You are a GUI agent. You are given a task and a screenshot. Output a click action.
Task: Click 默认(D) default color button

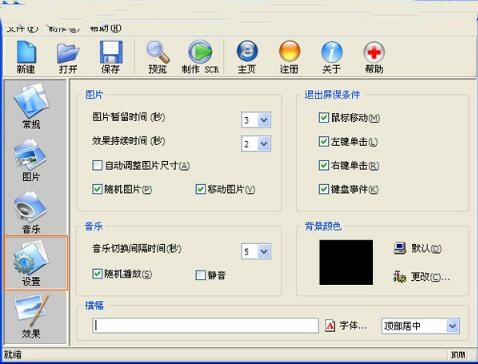point(426,249)
